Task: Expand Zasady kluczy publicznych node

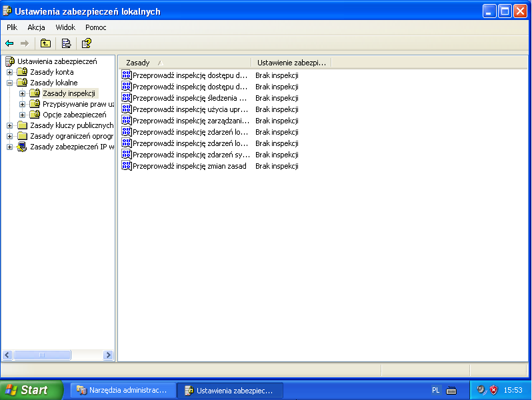Action: [x=9, y=125]
